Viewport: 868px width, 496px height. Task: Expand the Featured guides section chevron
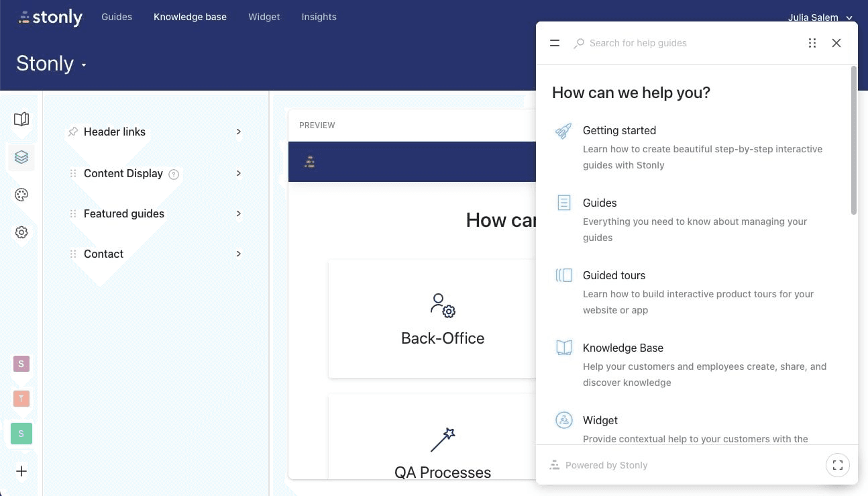[238, 213]
